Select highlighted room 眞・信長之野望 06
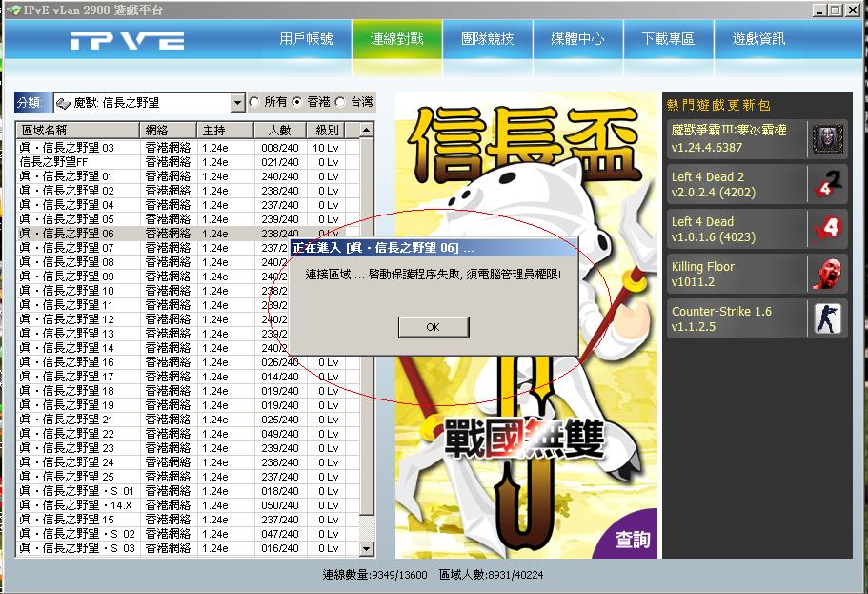Image resolution: width=868 pixels, height=594 pixels. [189, 234]
